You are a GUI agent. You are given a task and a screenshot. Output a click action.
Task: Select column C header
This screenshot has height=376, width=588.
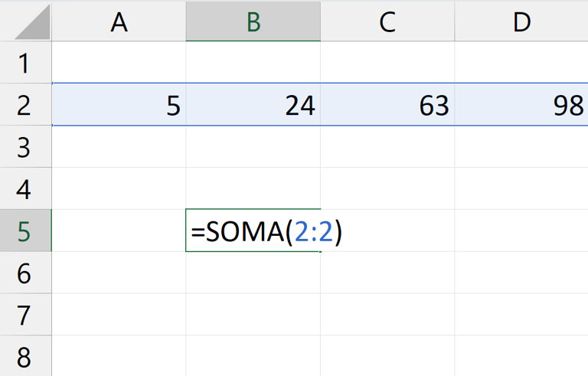point(387,22)
